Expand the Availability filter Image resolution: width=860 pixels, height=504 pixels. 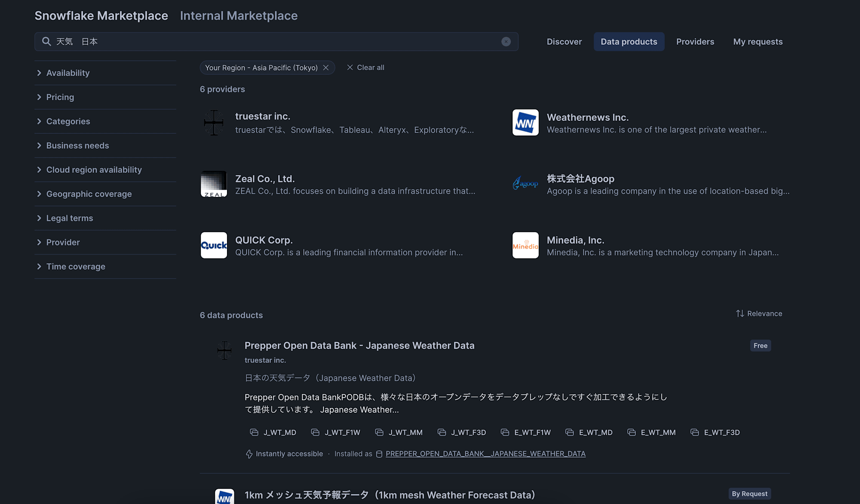pyautogui.click(x=105, y=73)
